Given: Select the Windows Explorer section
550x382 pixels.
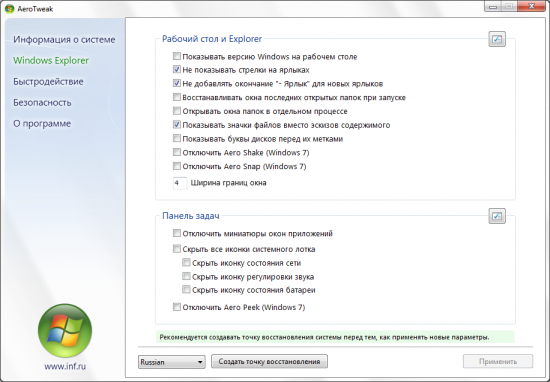Looking at the screenshot, I should pos(51,60).
